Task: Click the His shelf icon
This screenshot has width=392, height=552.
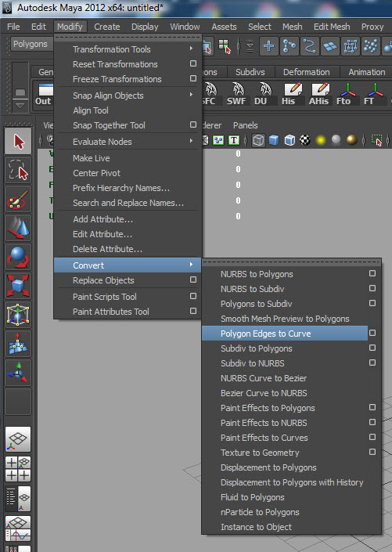Action: pyautogui.click(x=290, y=94)
